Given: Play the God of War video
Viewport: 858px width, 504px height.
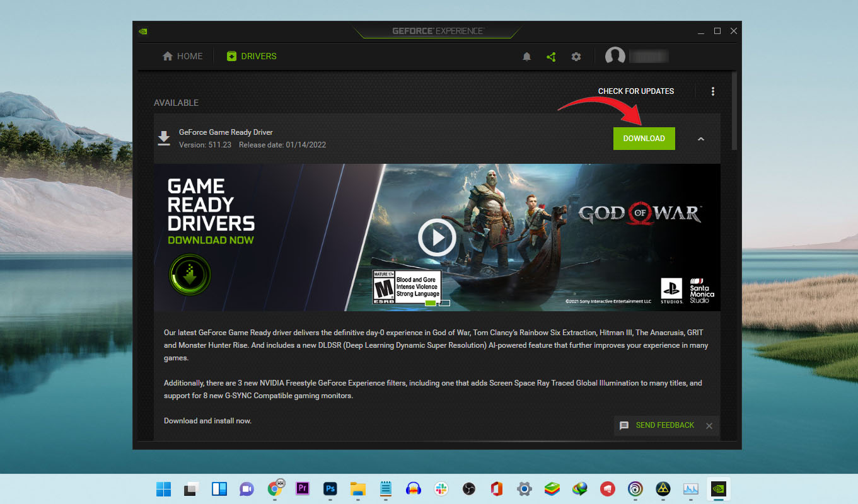Looking at the screenshot, I should (x=437, y=238).
